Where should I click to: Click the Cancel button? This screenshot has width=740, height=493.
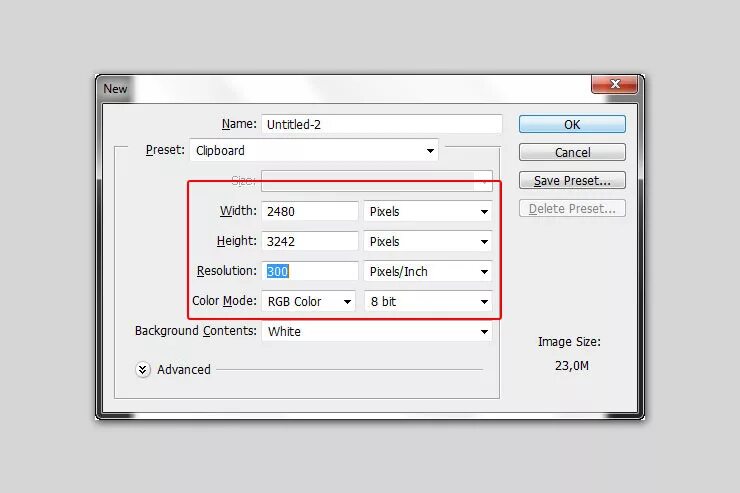pyautogui.click(x=572, y=152)
